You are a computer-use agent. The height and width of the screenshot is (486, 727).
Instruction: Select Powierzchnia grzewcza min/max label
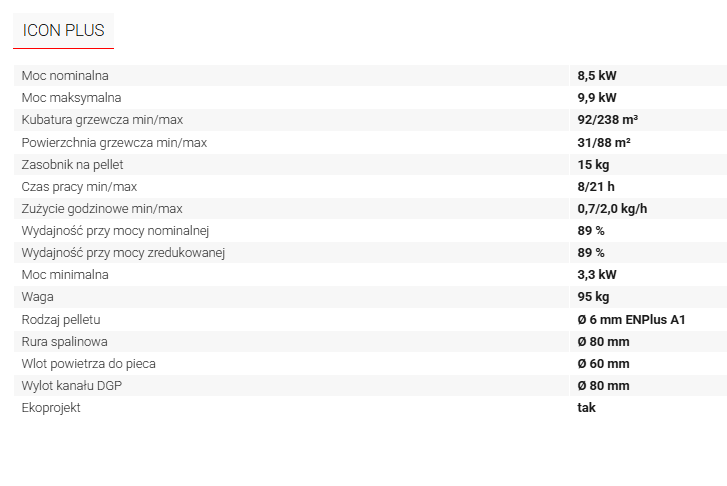114,142
